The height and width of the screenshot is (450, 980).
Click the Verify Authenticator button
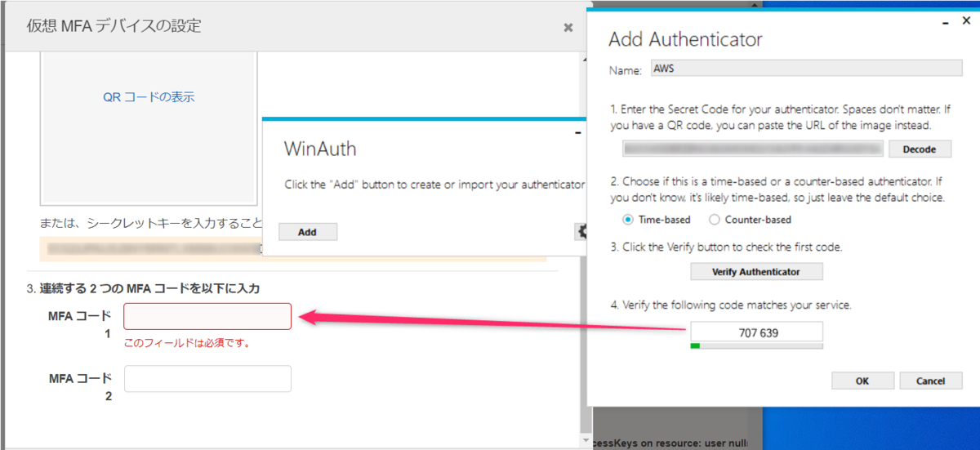tap(756, 271)
